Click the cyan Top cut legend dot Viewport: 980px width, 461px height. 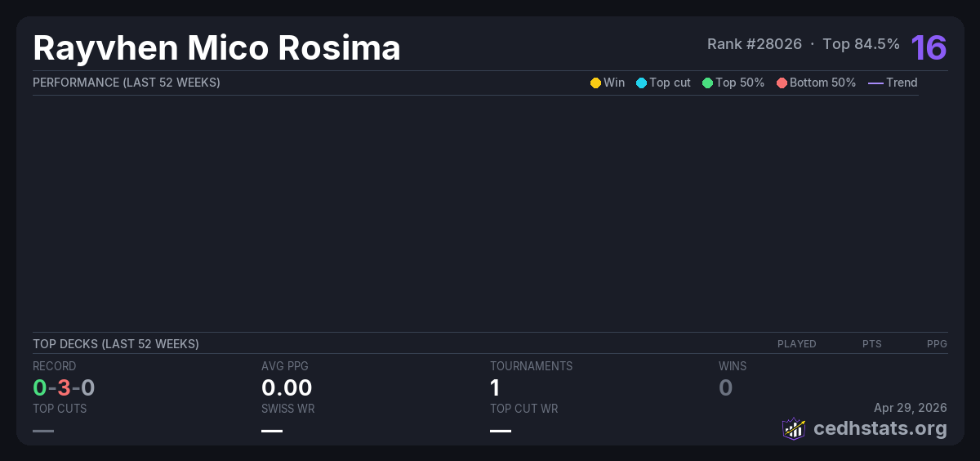[641, 83]
